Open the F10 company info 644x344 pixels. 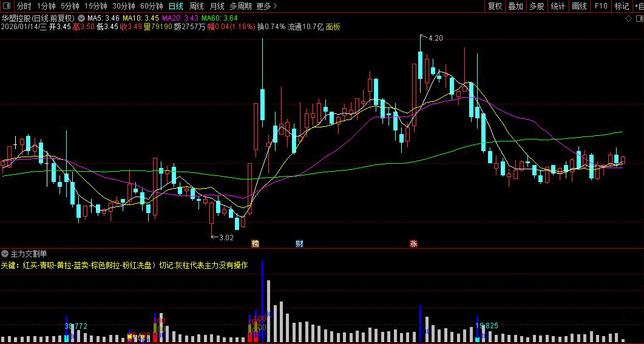[x=600, y=6]
